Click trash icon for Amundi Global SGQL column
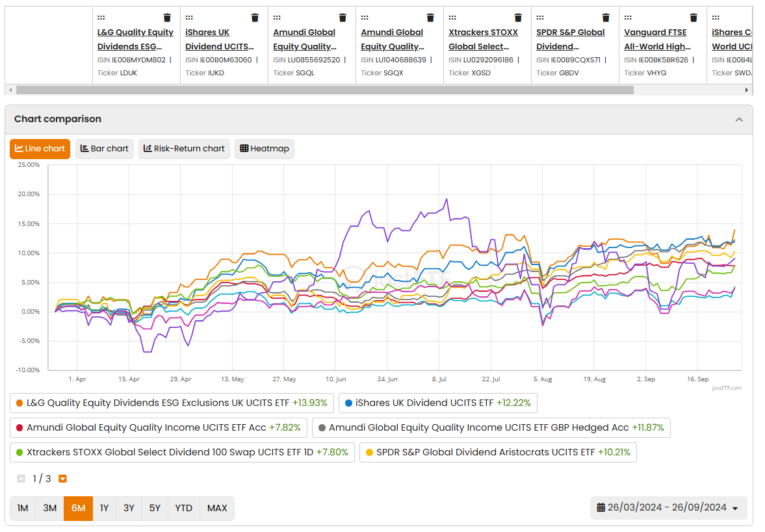The width and height of the screenshot is (765, 532). (x=343, y=18)
